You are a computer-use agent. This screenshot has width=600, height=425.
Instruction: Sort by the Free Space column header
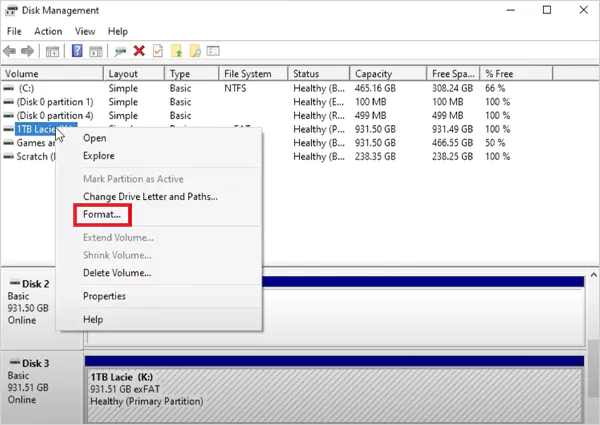tap(453, 73)
